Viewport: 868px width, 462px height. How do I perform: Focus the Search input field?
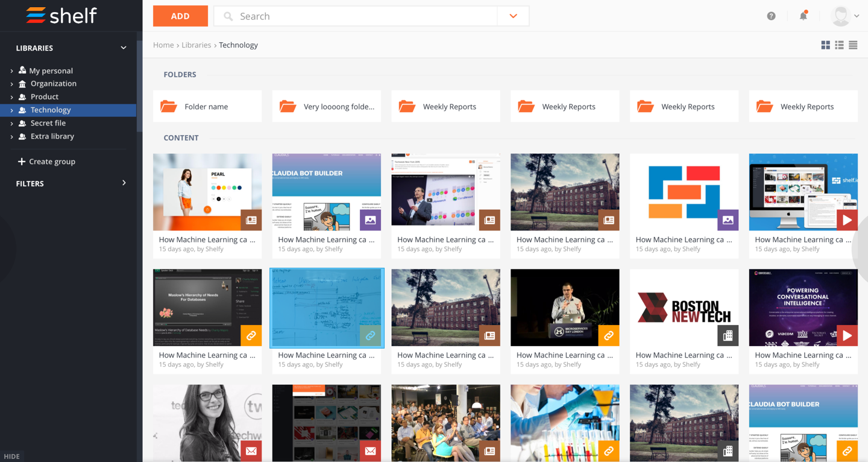click(356, 16)
